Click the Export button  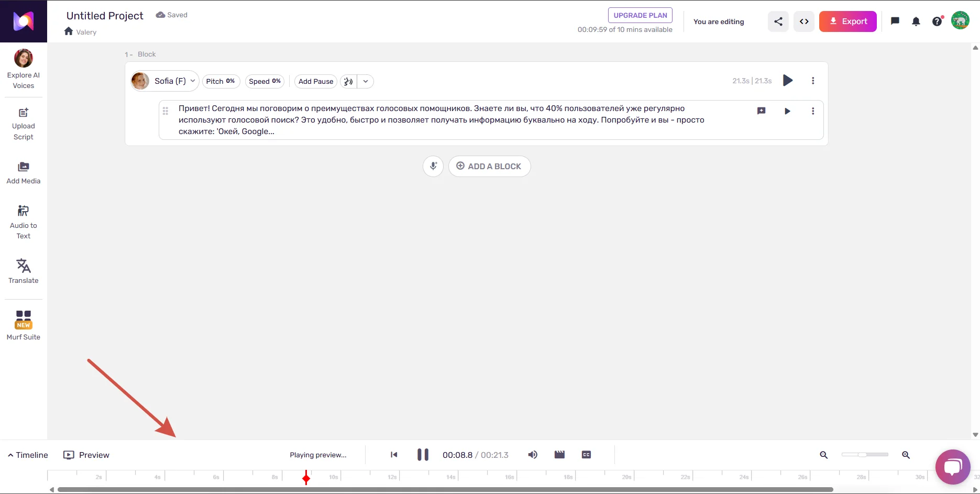tap(847, 21)
